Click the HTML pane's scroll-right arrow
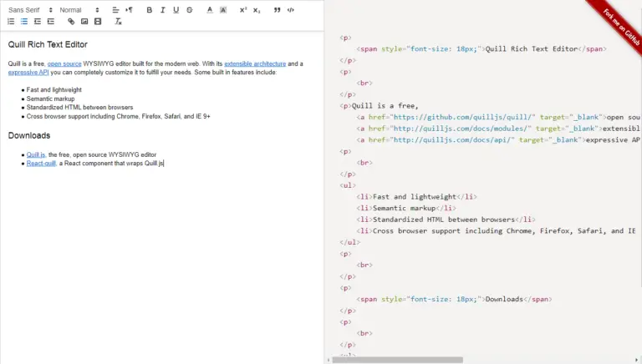642x364 pixels. pos(637,360)
